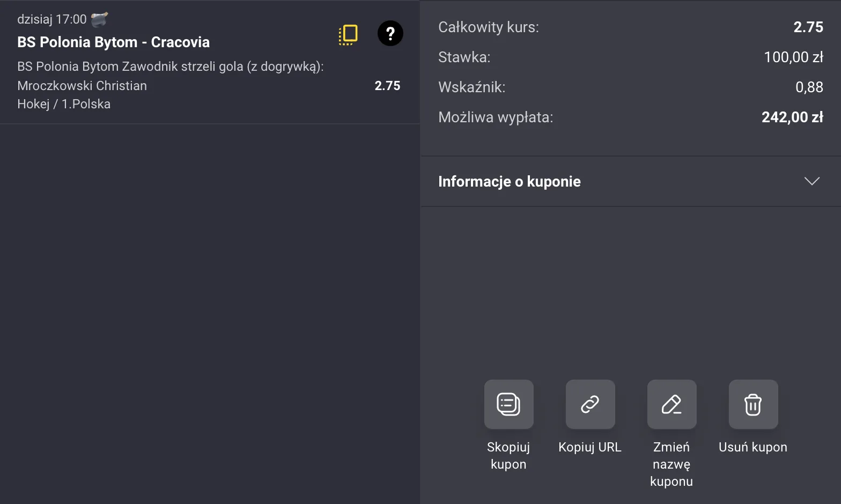841x504 pixels.
Task: Click the Mroczkowski Christian bet selection
Action: pyautogui.click(x=82, y=86)
